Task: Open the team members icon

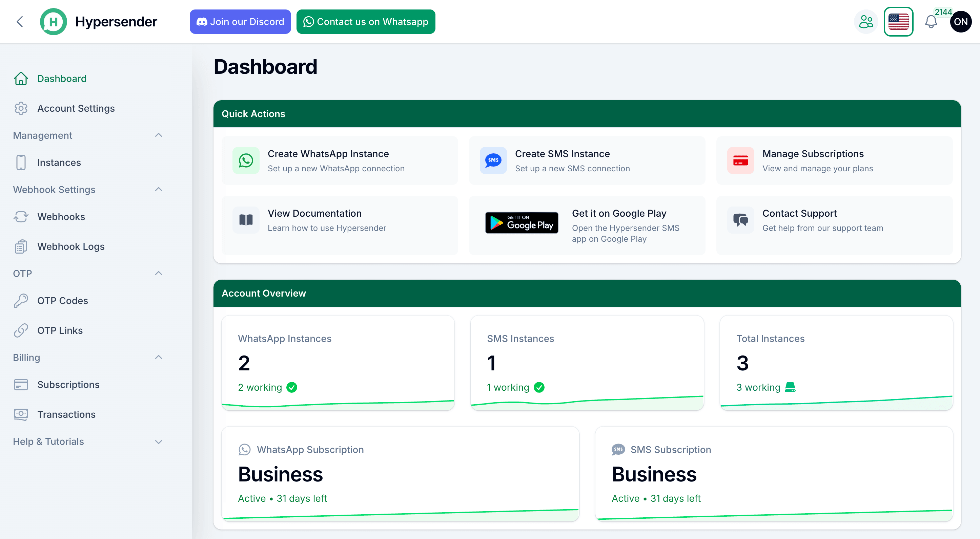Action: tap(866, 22)
